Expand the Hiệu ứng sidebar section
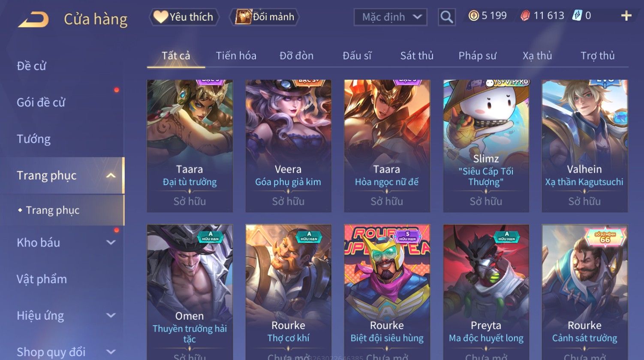Image resolution: width=644 pixels, height=360 pixels. click(111, 316)
